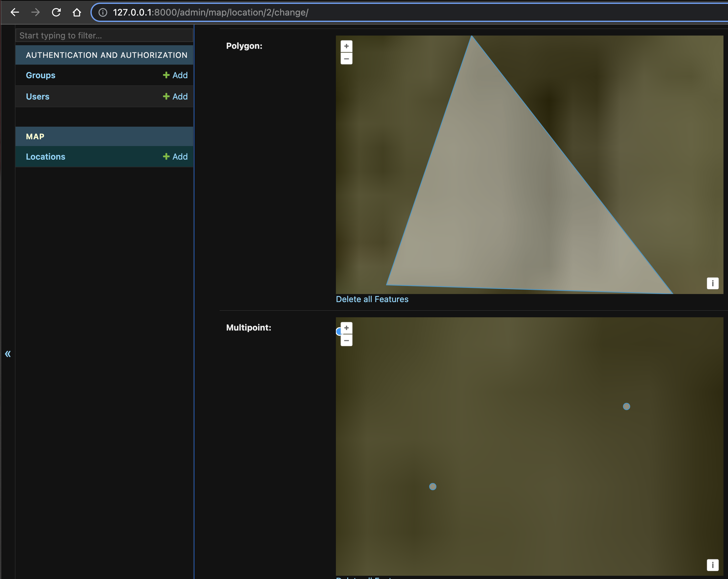Open the Users admin page
Viewport: 728px width, 579px height.
(x=37, y=97)
